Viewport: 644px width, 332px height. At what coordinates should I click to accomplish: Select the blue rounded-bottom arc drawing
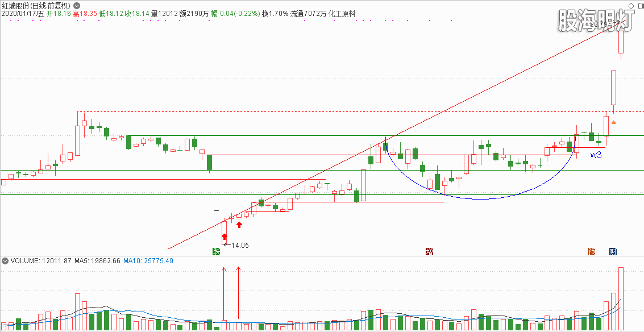pos(480,199)
